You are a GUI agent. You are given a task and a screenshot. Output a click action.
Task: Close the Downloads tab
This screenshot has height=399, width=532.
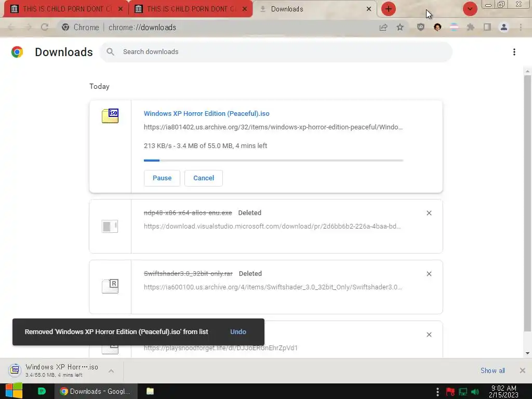(369, 9)
